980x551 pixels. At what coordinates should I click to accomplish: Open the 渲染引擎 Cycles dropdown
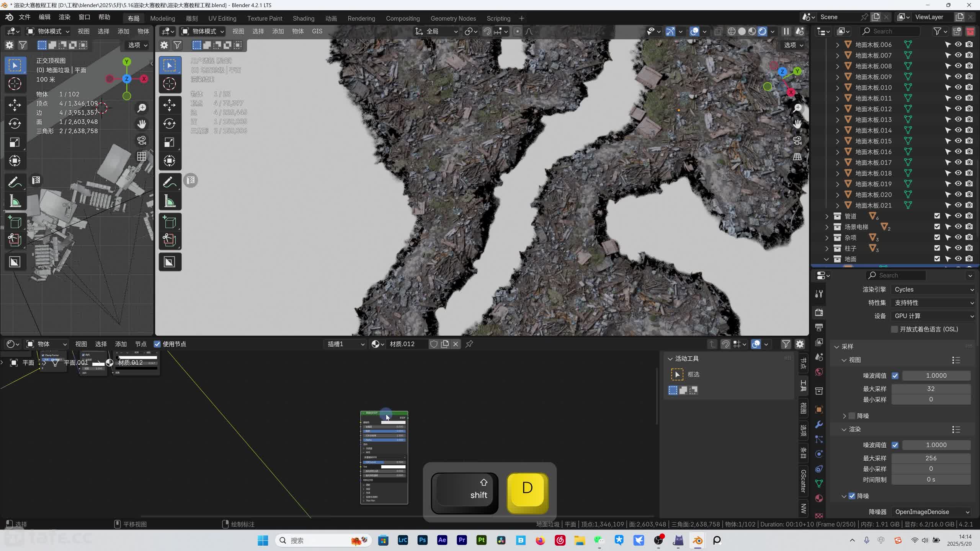coord(933,290)
